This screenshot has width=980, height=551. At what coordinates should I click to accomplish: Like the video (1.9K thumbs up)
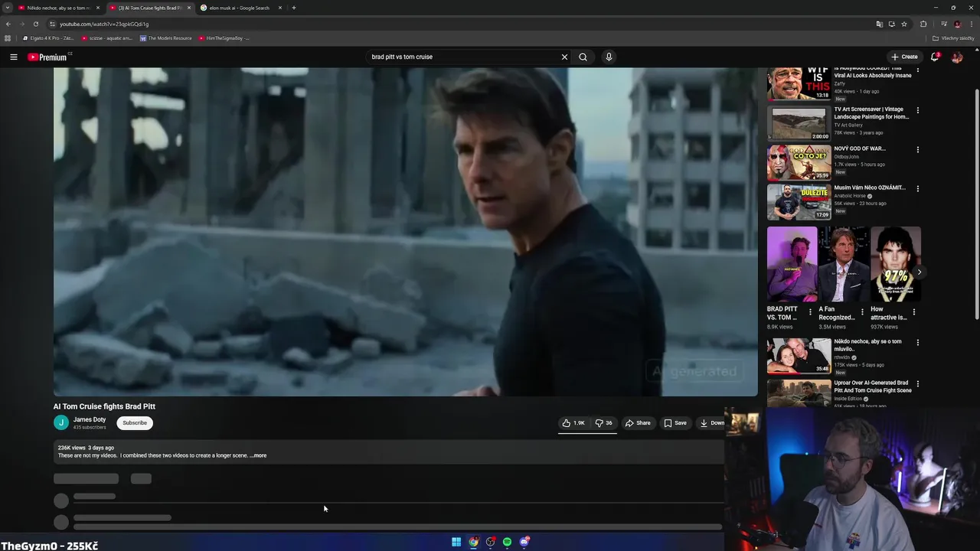[x=573, y=422]
